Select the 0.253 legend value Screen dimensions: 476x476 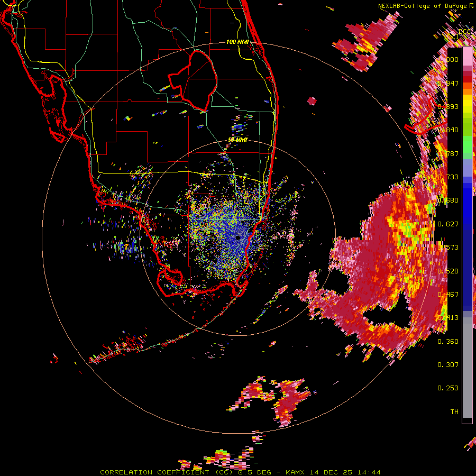tap(448, 388)
